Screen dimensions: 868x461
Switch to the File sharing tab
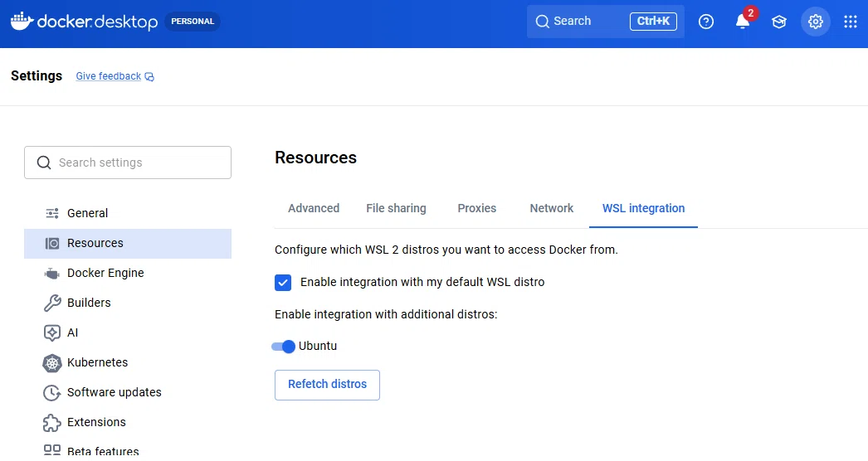[x=396, y=209]
